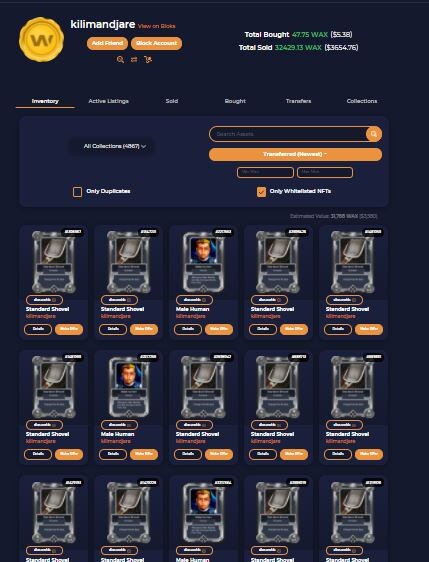Click the Block Account button

[157, 43]
